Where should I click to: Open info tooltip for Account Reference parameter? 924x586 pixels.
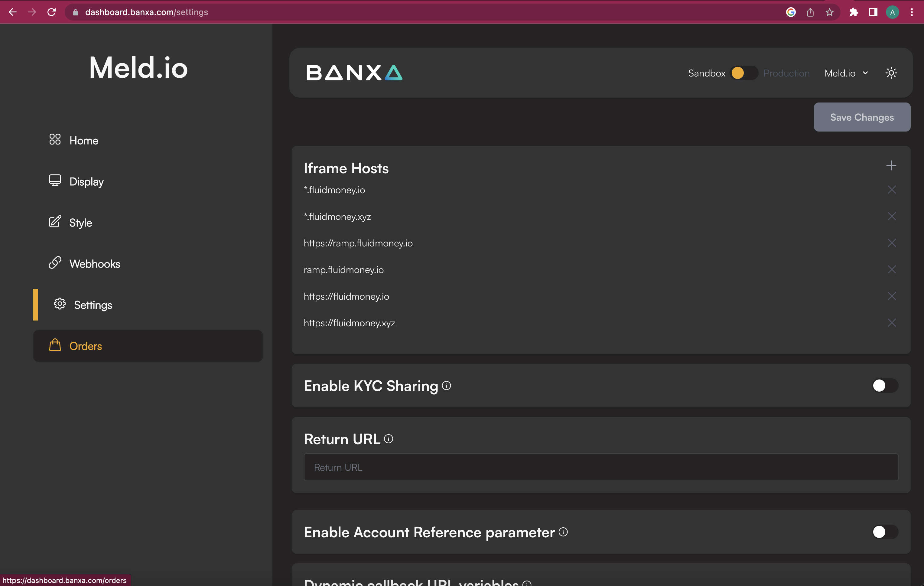(563, 532)
